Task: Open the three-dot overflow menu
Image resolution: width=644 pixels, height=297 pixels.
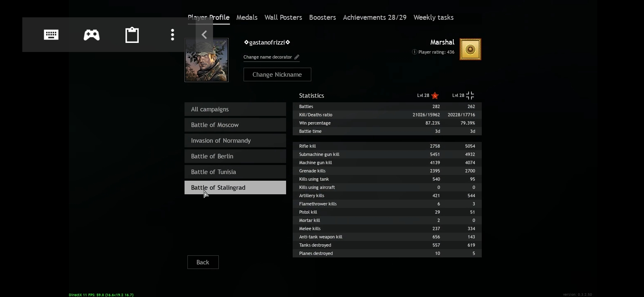Action: (x=173, y=35)
